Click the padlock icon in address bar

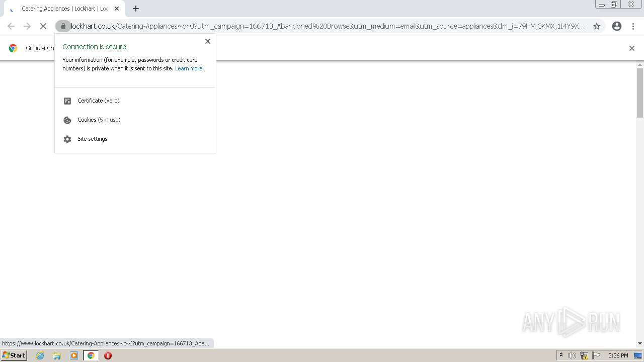[x=63, y=26]
